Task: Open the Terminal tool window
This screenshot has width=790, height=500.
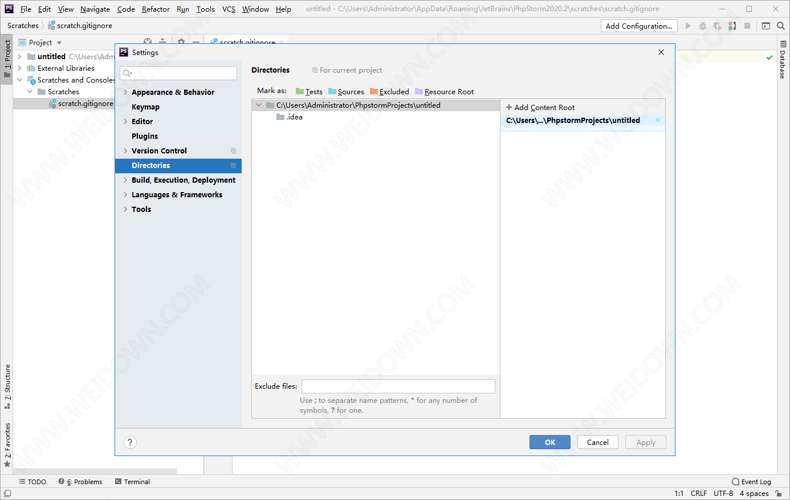Action: click(133, 481)
